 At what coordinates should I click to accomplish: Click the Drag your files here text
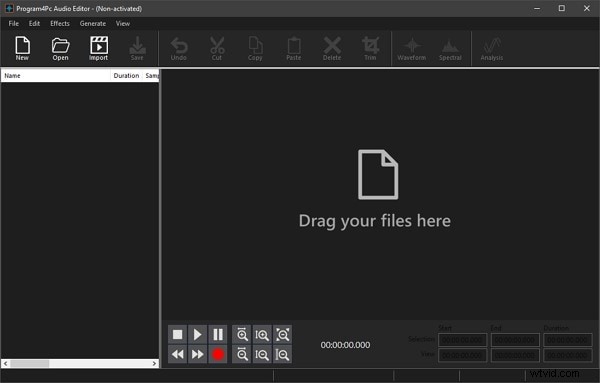click(375, 221)
